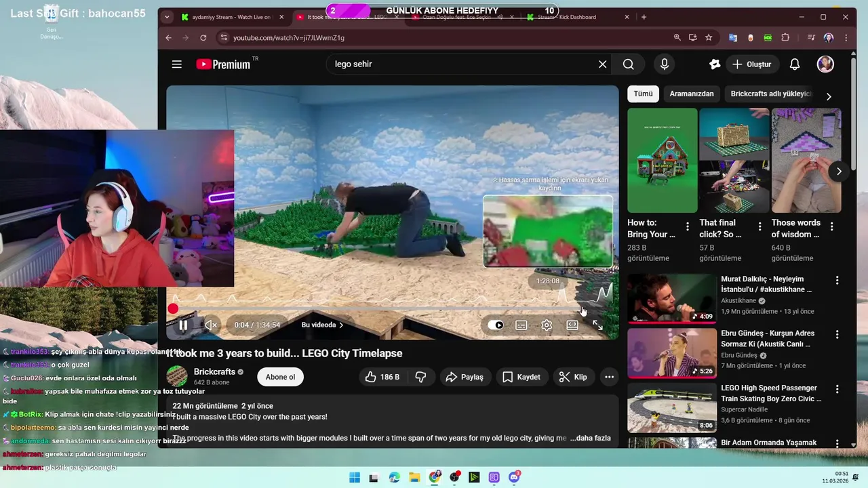Image resolution: width=868 pixels, height=488 pixels.
Task: Open options for Ebru Gündeş video
Action: 837,334
